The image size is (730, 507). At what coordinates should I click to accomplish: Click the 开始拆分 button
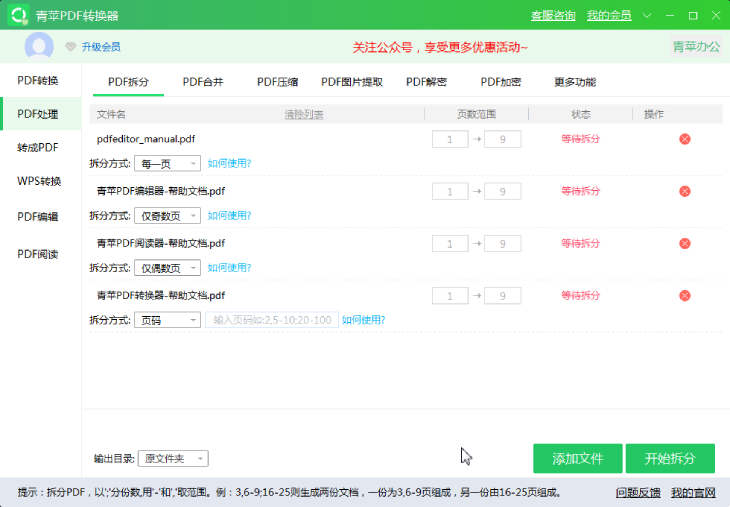[x=670, y=459]
